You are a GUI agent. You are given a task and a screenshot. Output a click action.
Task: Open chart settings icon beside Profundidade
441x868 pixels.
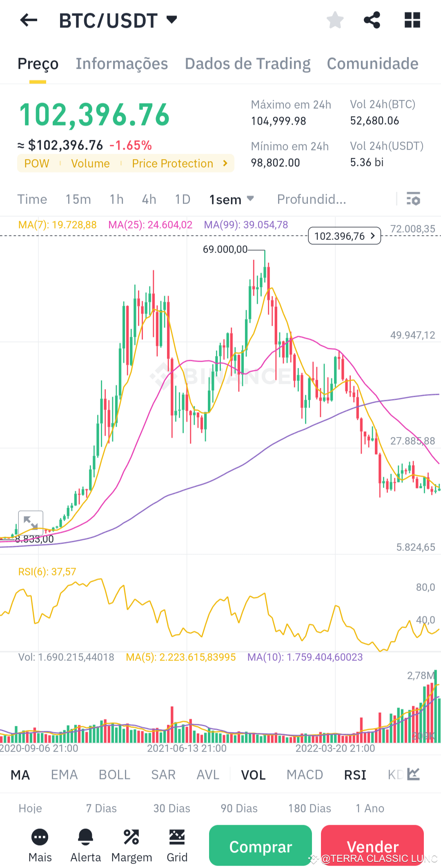click(x=413, y=199)
